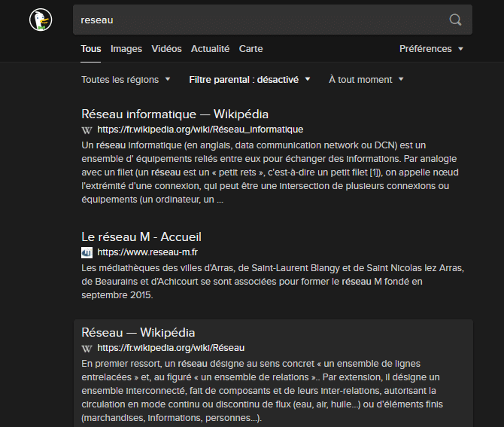Open Le réseau M - Accueil result
504x427 pixels.
click(x=141, y=236)
